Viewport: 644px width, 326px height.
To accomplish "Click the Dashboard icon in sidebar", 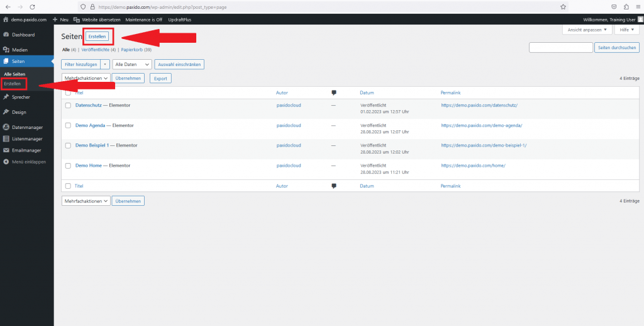I will coord(6,35).
